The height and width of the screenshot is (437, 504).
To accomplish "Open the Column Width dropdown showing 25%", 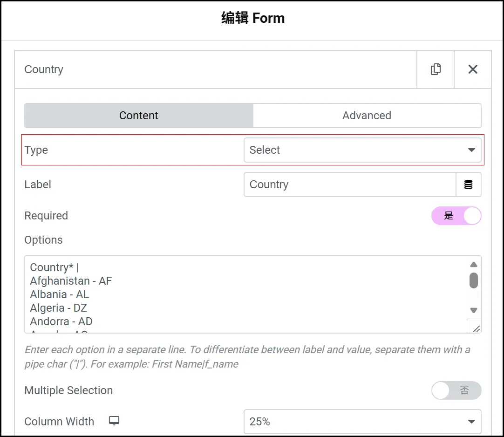I will pyautogui.click(x=363, y=421).
